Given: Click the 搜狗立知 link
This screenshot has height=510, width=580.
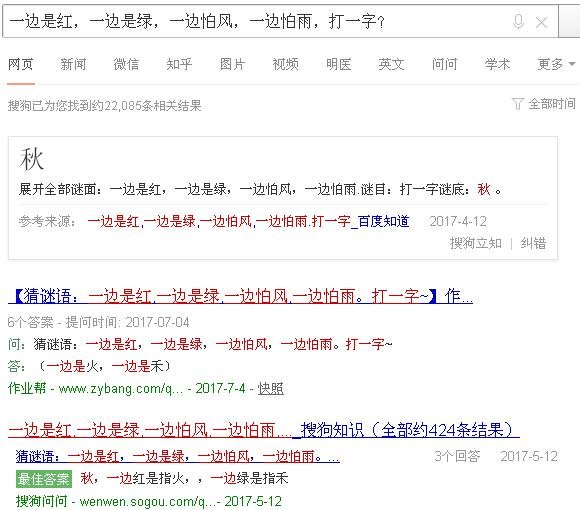Looking at the screenshot, I should point(476,243).
